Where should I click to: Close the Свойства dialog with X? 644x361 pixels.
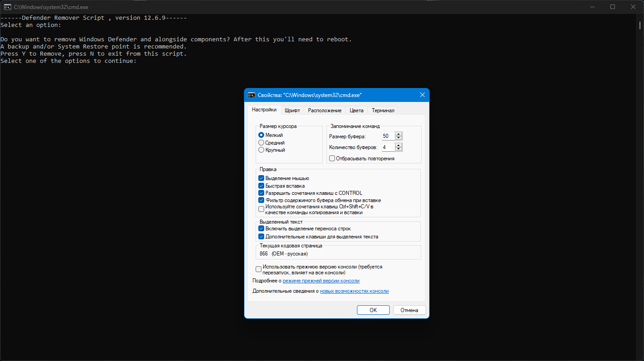(422, 95)
